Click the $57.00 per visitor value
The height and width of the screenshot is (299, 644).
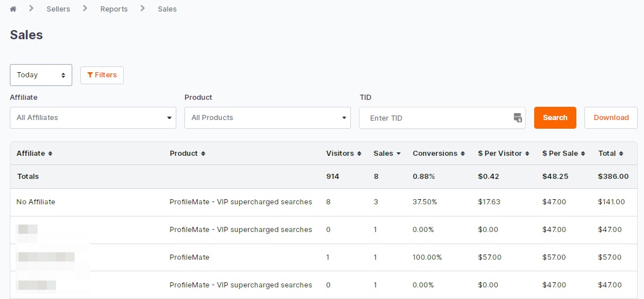[490, 257]
